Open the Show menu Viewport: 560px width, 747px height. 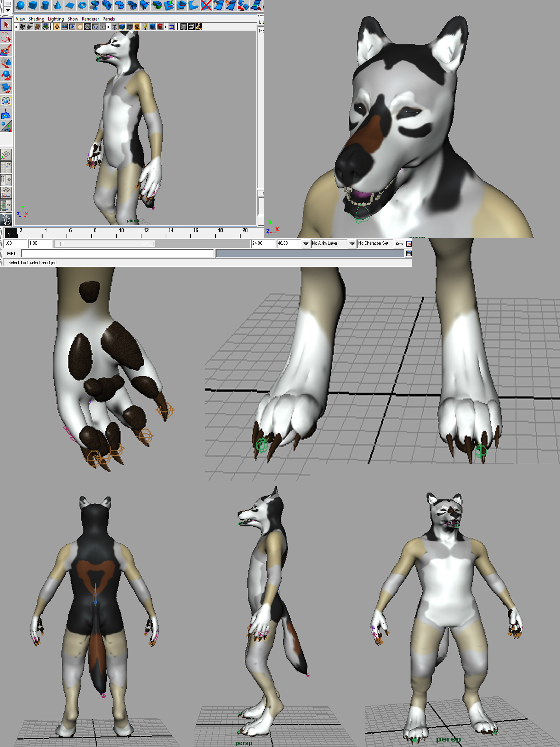click(x=73, y=19)
